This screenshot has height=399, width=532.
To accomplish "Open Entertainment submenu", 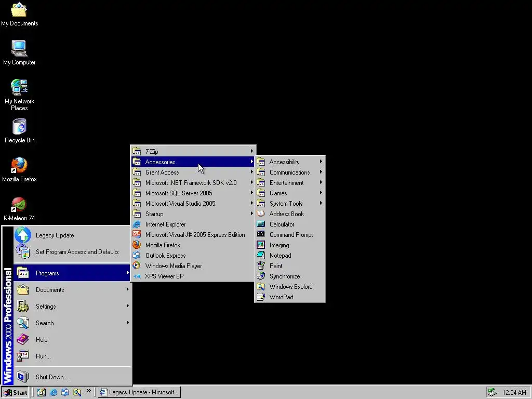I will pos(290,182).
